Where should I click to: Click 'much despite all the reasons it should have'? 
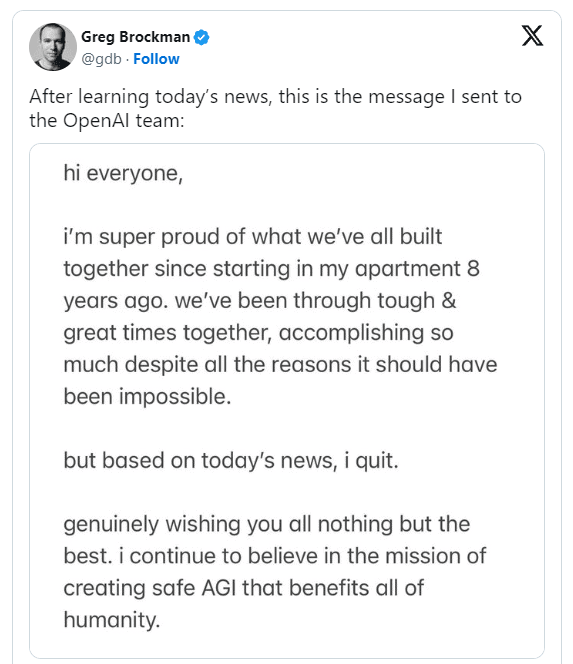pos(280,365)
